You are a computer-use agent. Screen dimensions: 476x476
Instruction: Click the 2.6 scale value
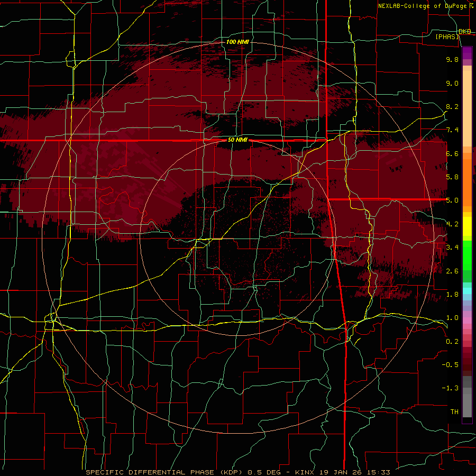click(x=452, y=271)
